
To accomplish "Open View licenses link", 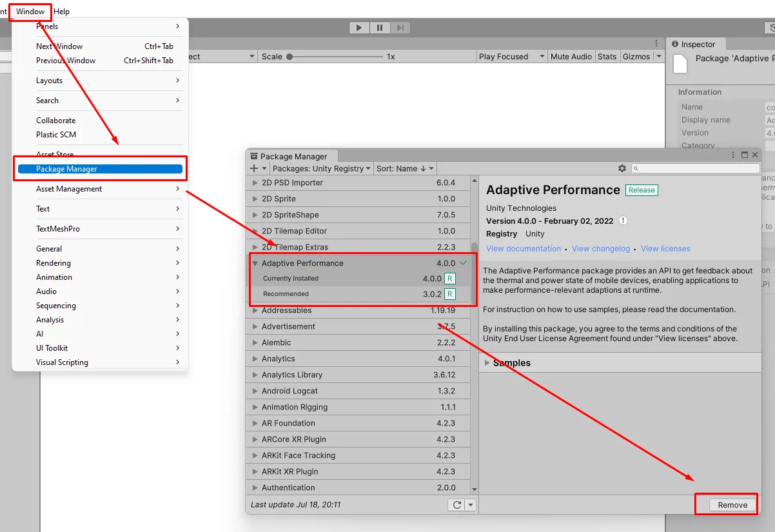I will [x=665, y=249].
